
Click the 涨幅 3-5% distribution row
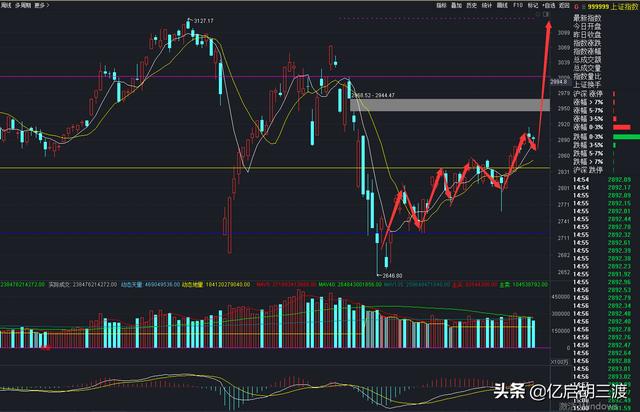click(588, 119)
